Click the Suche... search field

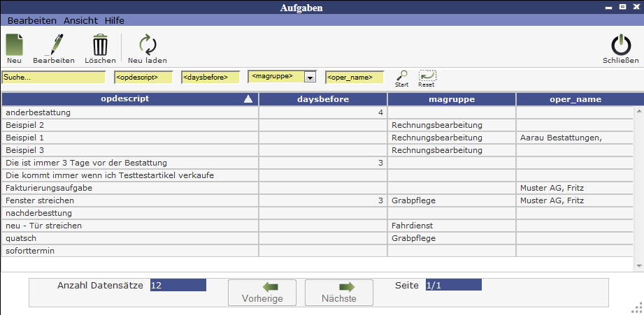pos(53,77)
